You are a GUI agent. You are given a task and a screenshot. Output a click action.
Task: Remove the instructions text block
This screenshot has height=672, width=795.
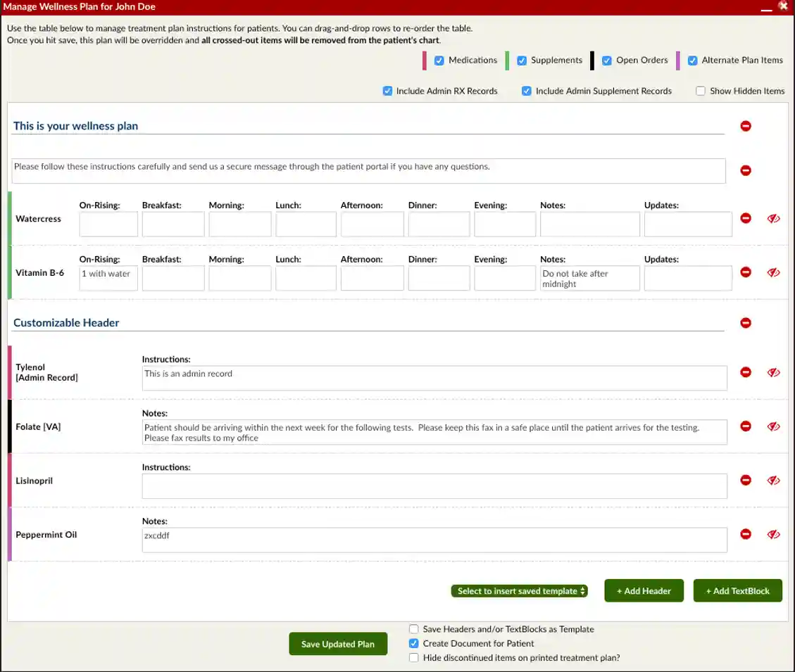pyautogui.click(x=746, y=170)
